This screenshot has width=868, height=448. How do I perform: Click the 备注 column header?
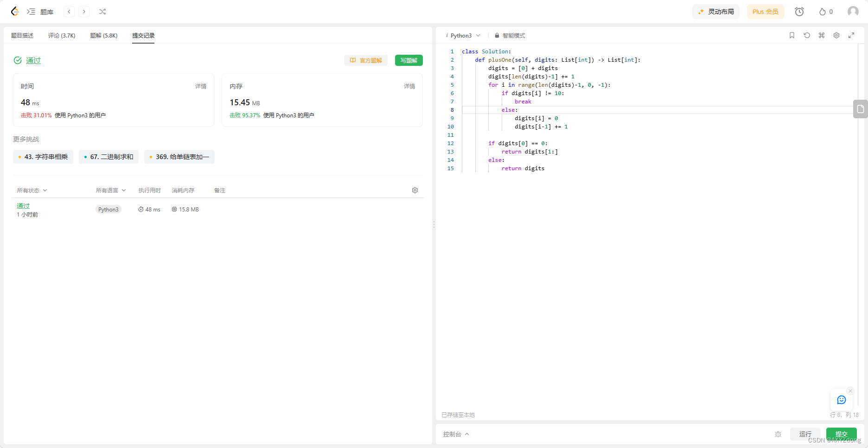pos(220,191)
